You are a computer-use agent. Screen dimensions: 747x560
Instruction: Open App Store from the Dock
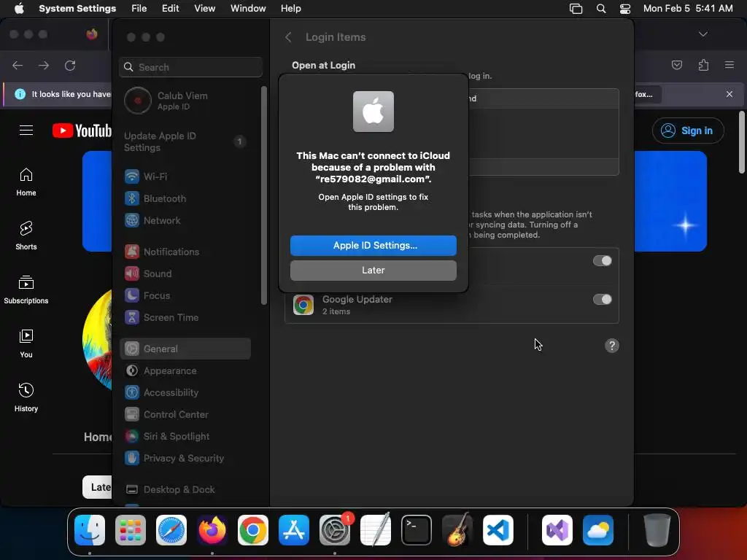click(294, 530)
